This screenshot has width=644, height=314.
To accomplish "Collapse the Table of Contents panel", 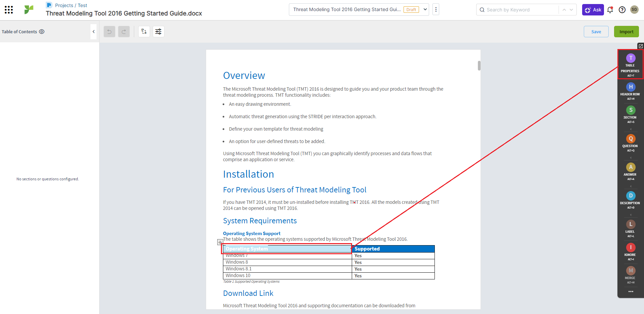I will 93,32.
